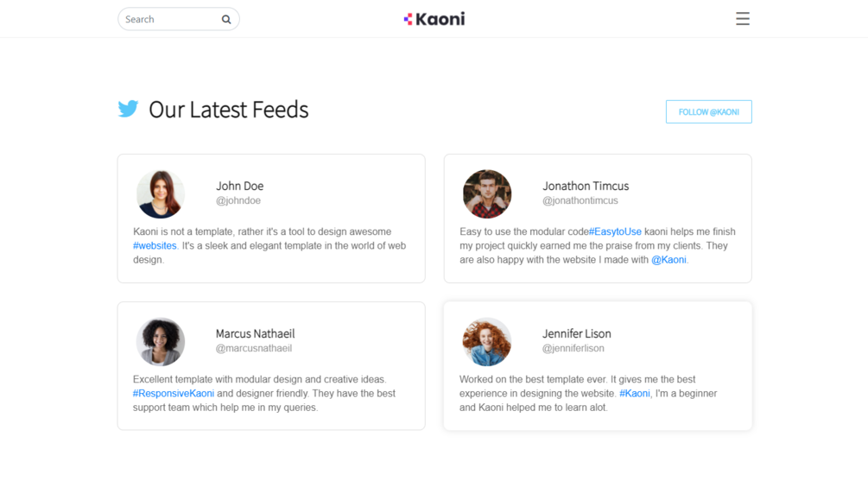Open the #EasytoUse hashtag link
This screenshot has height=481, width=868.
tap(615, 231)
